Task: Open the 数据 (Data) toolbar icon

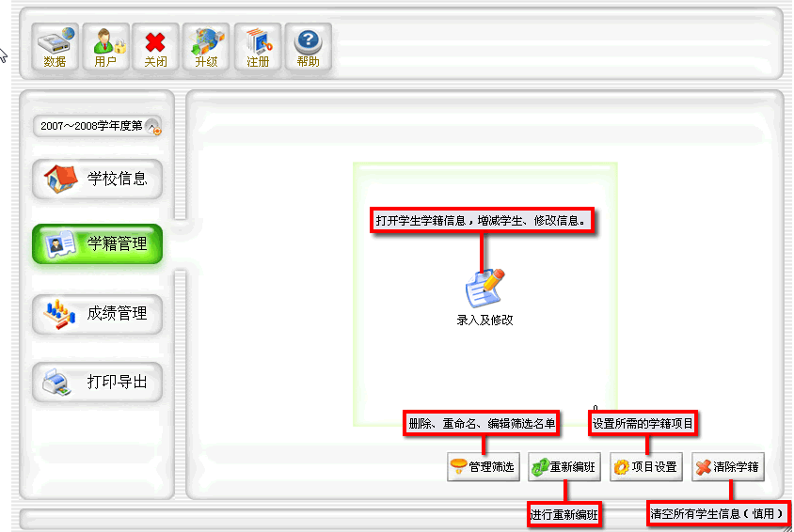Action: (x=55, y=48)
